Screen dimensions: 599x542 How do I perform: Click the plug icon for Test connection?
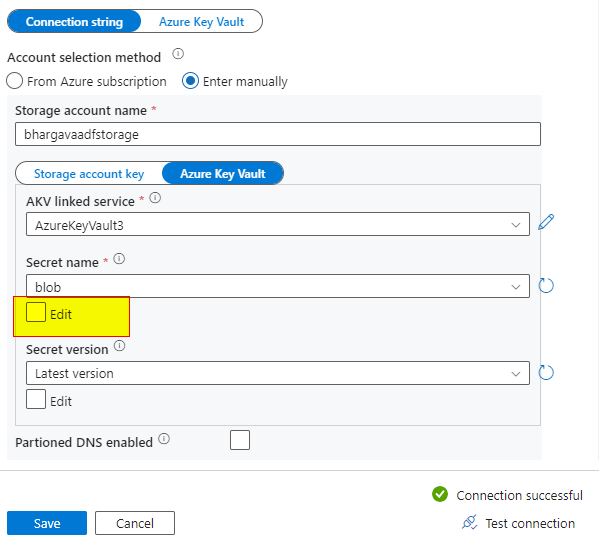(x=469, y=522)
